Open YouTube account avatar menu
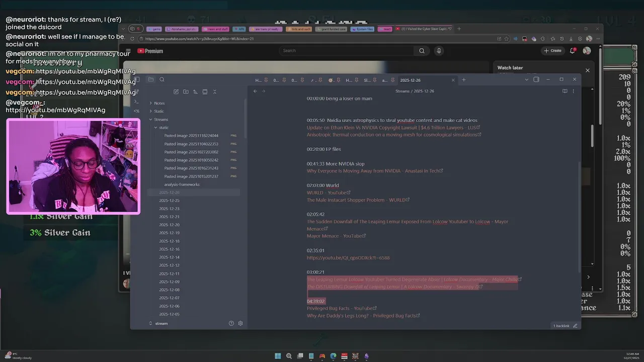 (x=587, y=51)
